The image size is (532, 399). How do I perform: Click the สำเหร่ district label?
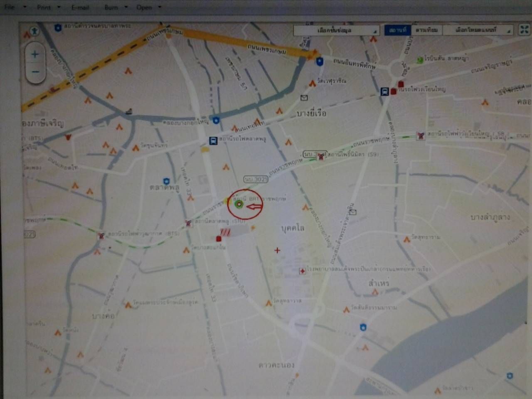tap(379, 283)
